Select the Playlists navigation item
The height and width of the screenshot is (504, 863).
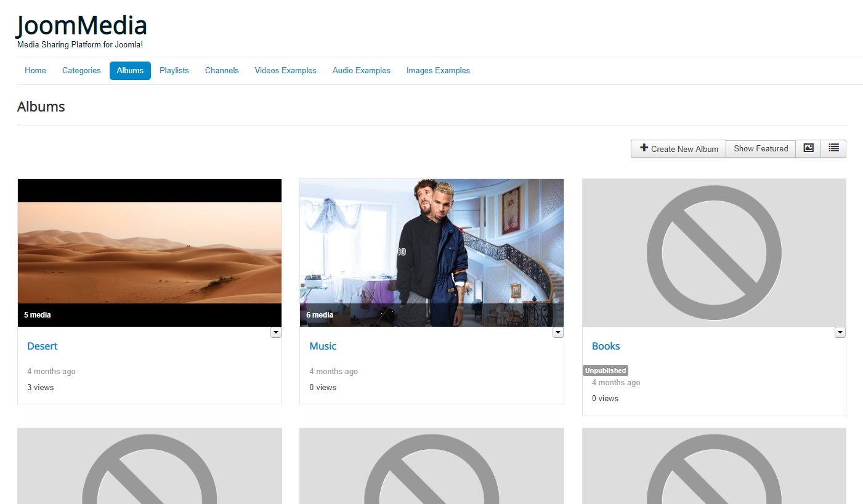pyautogui.click(x=174, y=71)
